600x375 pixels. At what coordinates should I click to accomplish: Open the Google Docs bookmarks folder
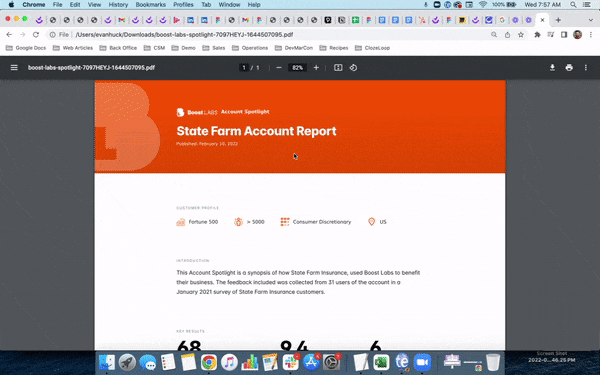(x=26, y=48)
